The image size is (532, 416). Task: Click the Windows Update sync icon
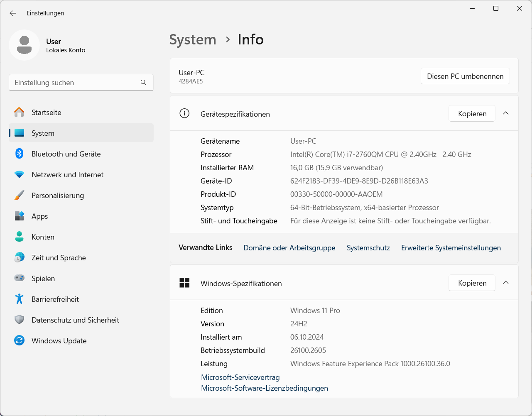tap(19, 340)
